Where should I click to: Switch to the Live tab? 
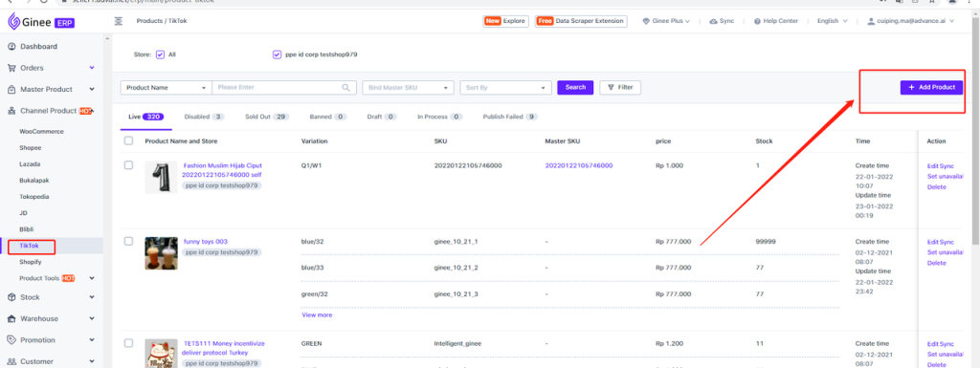(146, 117)
